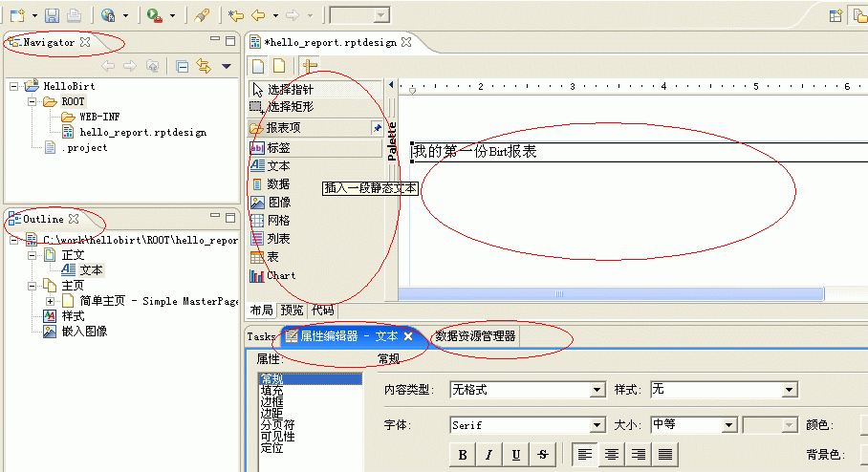Switch to the 预览 preview tab

pos(292,310)
